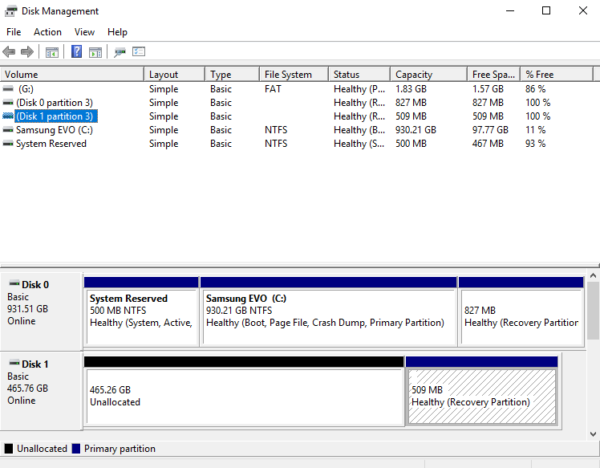The width and height of the screenshot is (600, 468).
Task: Open the View menu
Action: tap(84, 32)
